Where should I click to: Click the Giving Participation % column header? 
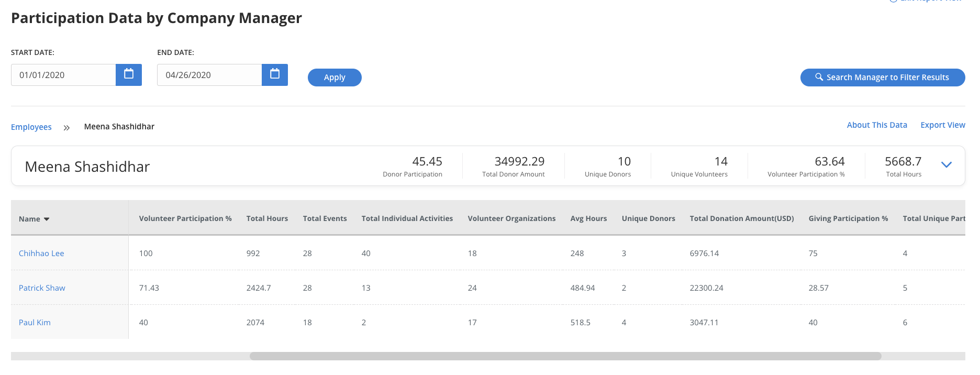[x=848, y=218]
